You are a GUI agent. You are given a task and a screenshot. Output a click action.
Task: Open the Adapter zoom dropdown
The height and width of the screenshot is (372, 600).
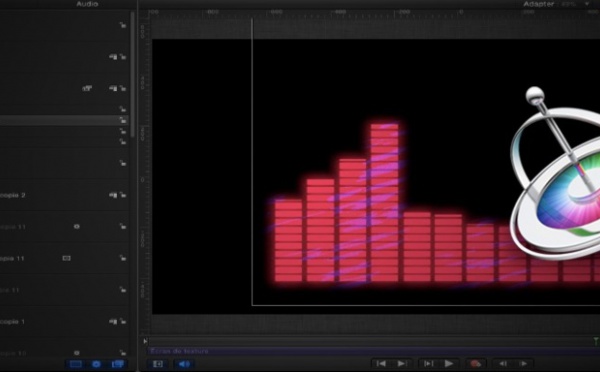538,4
